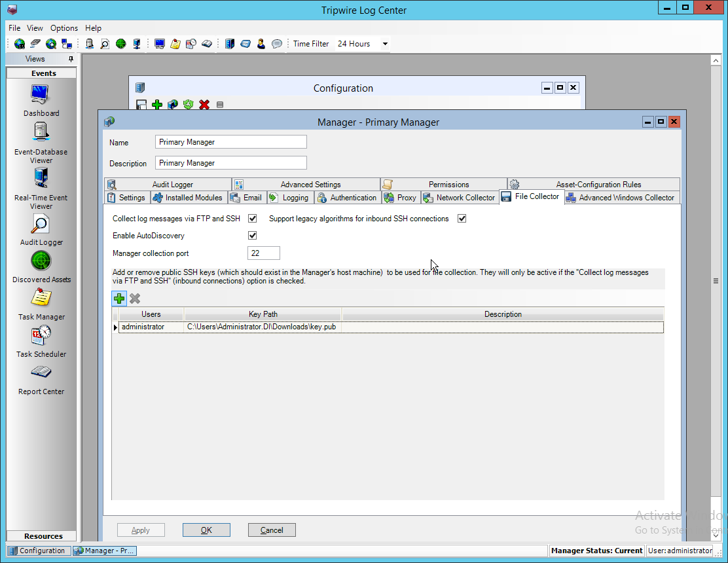This screenshot has height=563, width=728.
Task: Click the Configuration window taskbar button
Action: (x=39, y=551)
